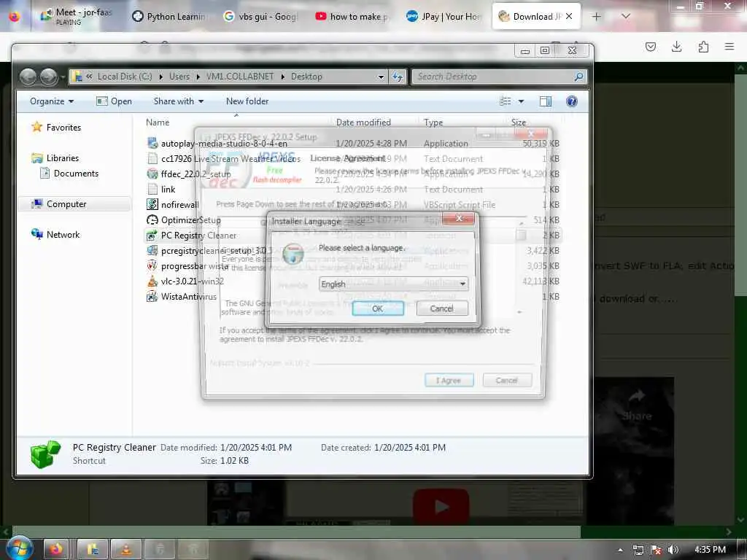The height and width of the screenshot is (560, 747).
Task: Click the change view icon
Action: [506, 101]
